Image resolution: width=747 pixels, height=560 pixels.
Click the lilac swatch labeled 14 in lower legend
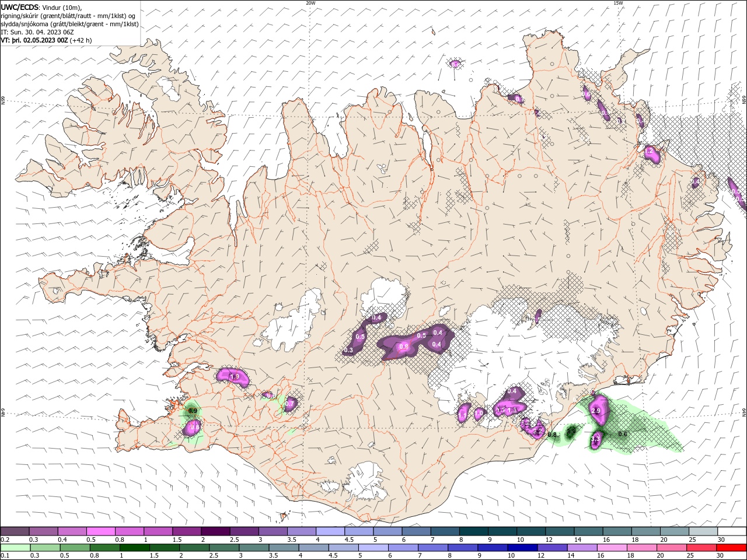[x=581, y=548]
